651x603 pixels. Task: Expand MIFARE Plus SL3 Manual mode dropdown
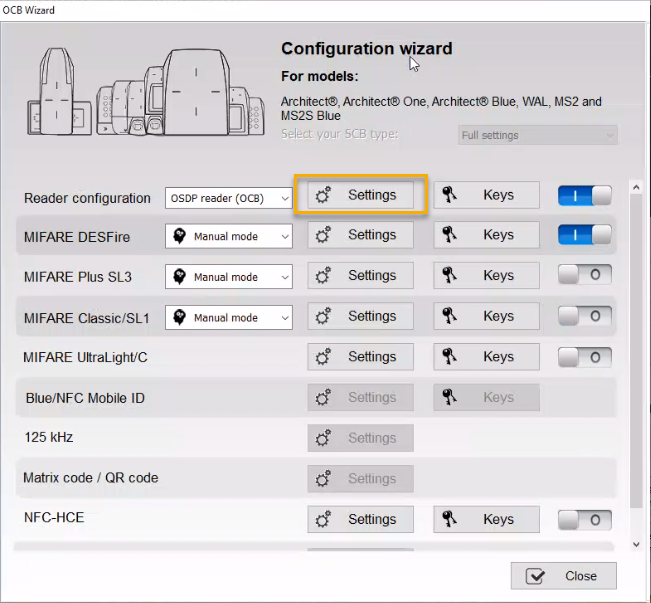pos(228,277)
